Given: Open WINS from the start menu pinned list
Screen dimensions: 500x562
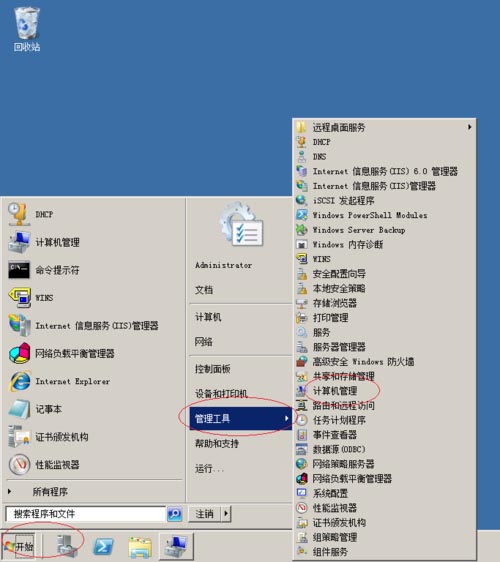Looking at the screenshot, I should pos(44,298).
